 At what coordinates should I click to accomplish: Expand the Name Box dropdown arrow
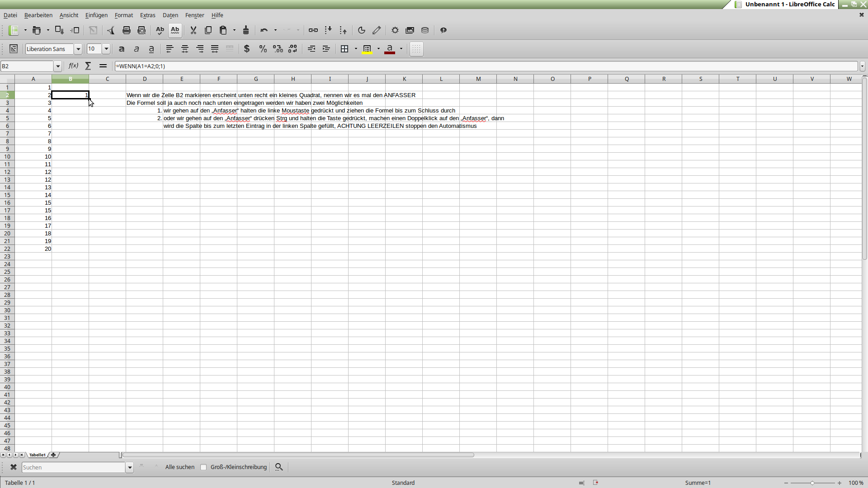click(x=58, y=66)
